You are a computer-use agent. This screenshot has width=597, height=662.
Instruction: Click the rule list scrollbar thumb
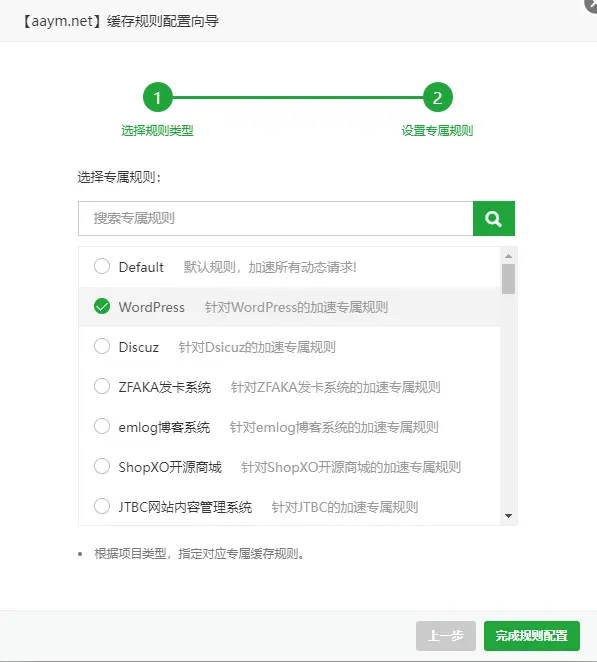click(508, 279)
